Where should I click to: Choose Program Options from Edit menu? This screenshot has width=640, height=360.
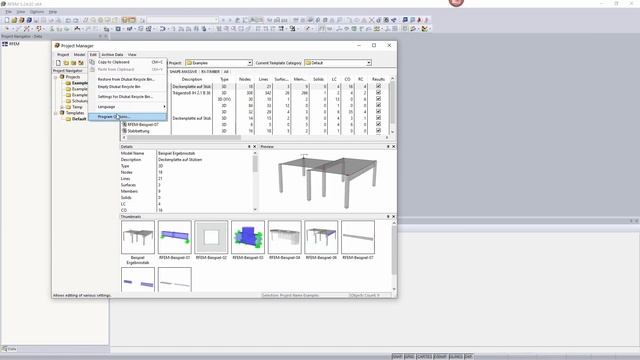click(x=128, y=117)
